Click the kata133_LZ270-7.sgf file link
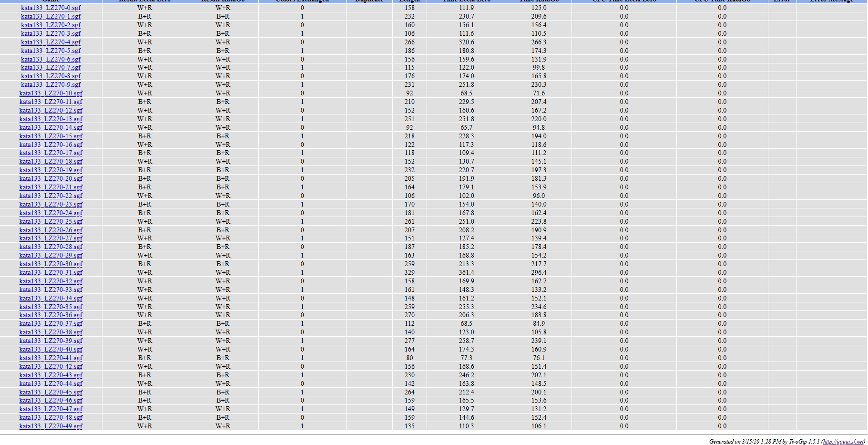The image size is (868, 445). click(51, 68)
